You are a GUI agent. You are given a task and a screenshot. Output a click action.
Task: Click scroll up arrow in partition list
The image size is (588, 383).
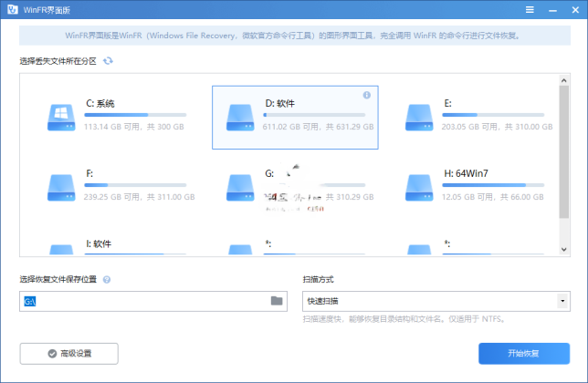(x=563, y=80)
